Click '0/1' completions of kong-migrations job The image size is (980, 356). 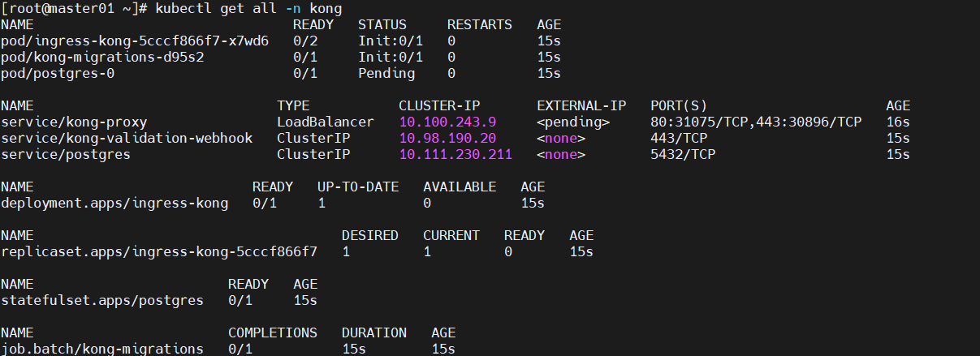(240, 349)
